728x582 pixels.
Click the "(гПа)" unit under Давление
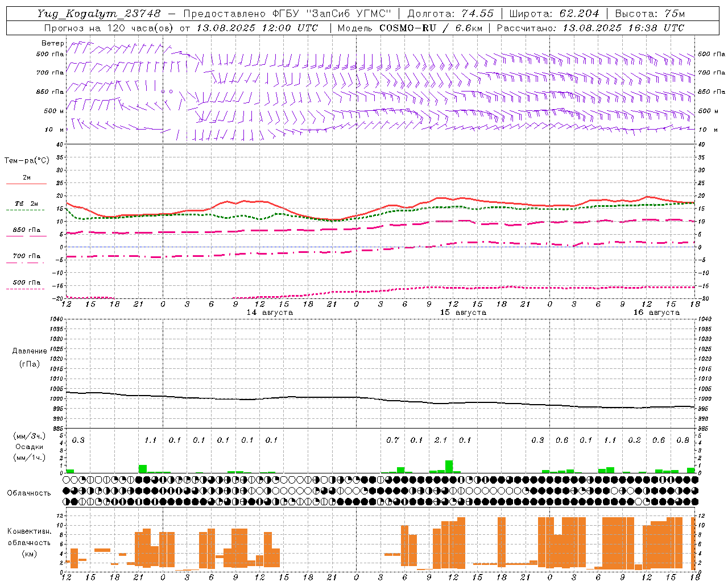(30, 364)
